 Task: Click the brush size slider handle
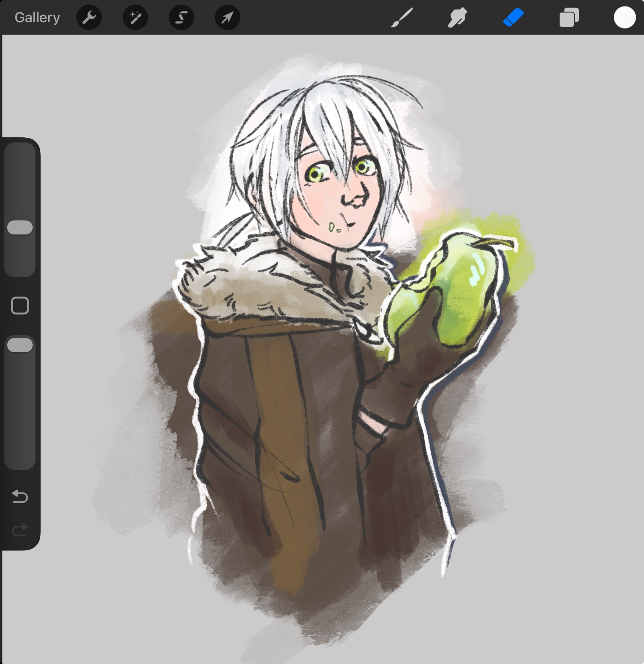coord(20,227)
